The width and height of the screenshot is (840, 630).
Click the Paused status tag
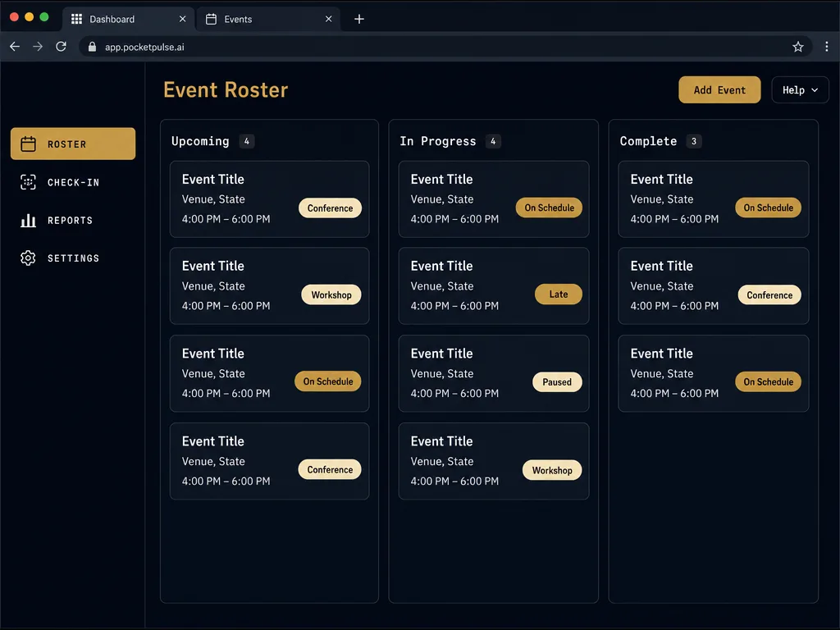[557, 382]
